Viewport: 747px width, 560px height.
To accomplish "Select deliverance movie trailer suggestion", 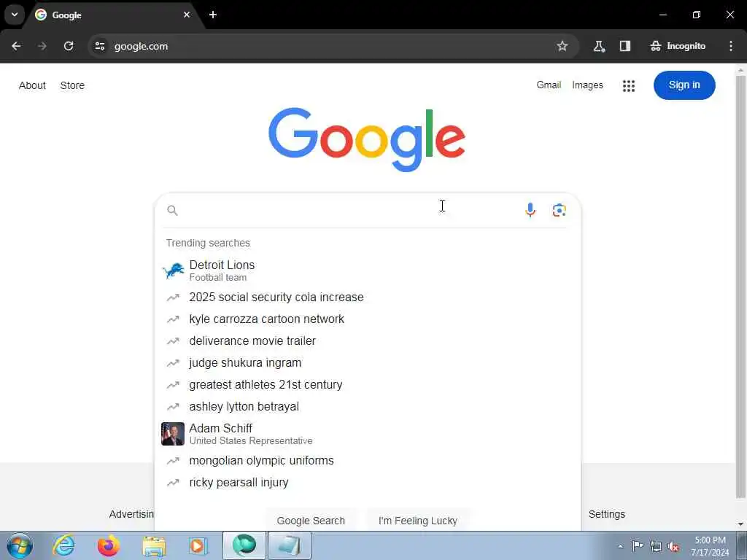I will (x=368, y=341).
